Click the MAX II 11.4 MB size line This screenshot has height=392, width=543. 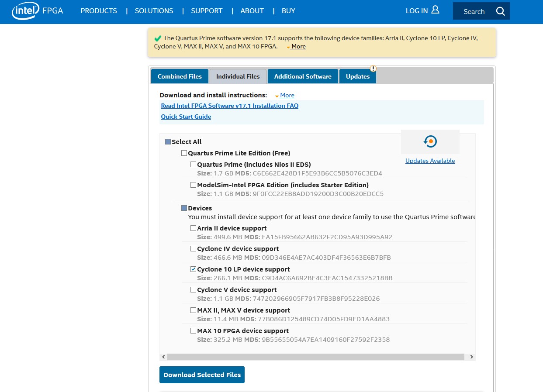coord(293,320)
